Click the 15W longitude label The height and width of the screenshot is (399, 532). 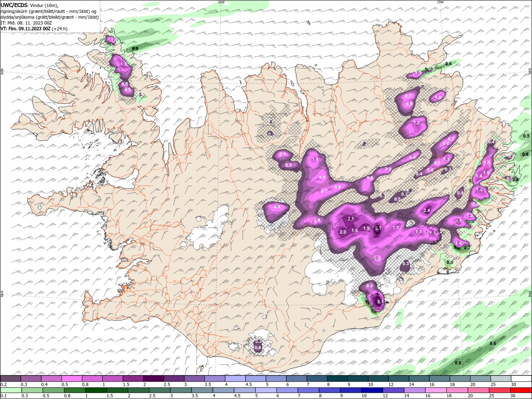[x=440, y=2]
